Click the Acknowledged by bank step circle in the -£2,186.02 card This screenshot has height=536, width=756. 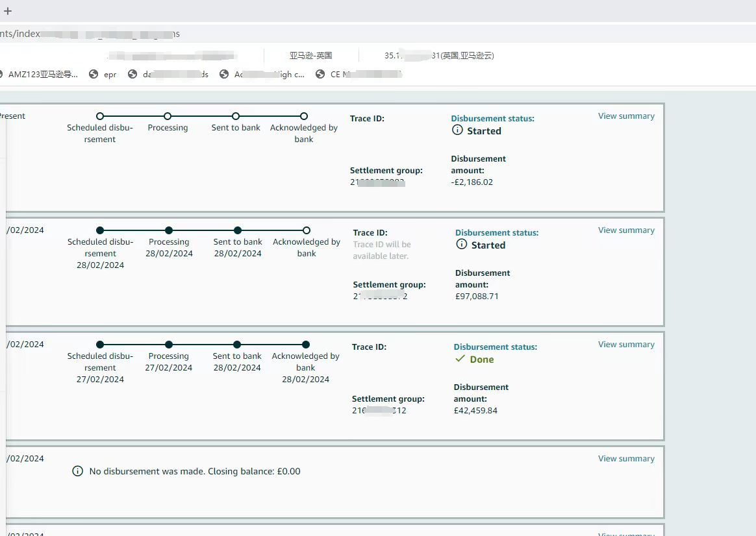(304, 116)
